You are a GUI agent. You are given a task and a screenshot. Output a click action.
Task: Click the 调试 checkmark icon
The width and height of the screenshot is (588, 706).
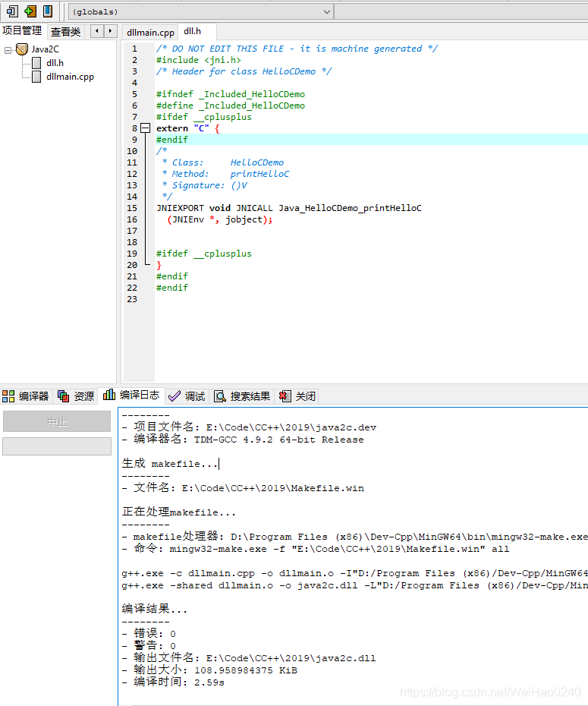point(174,396)
